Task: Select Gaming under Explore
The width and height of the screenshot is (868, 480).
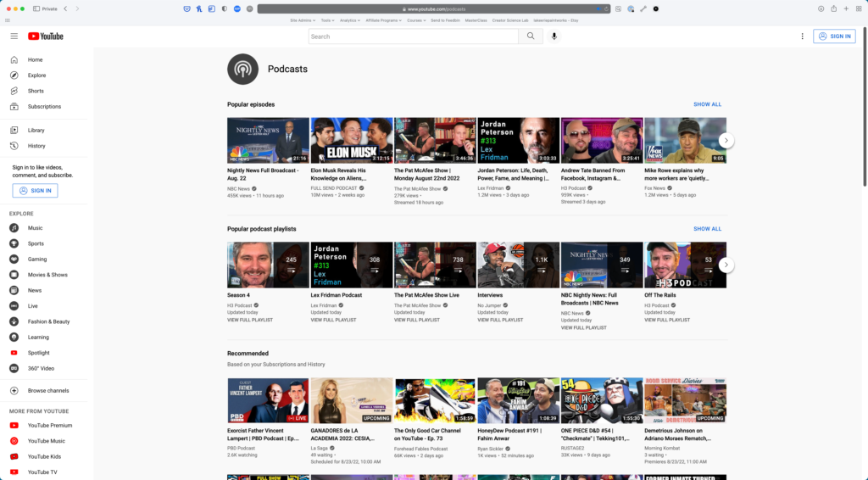Action: pos(37,259)
